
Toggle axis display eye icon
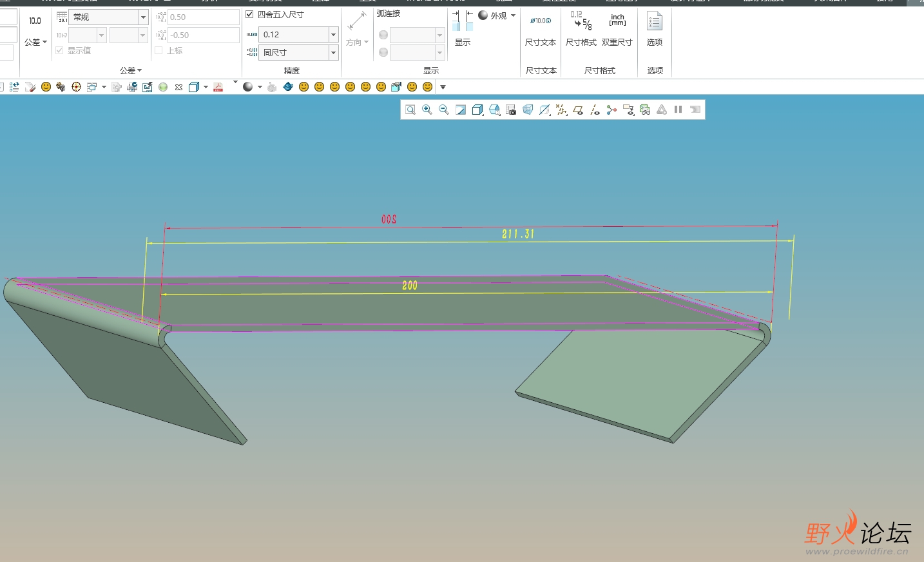point(595,110)
